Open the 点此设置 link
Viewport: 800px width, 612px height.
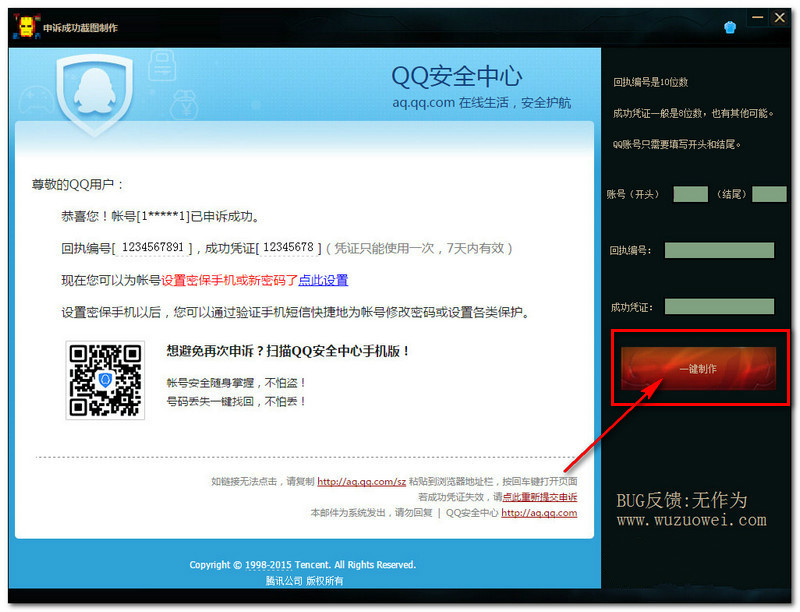click(x=323, y=280)
